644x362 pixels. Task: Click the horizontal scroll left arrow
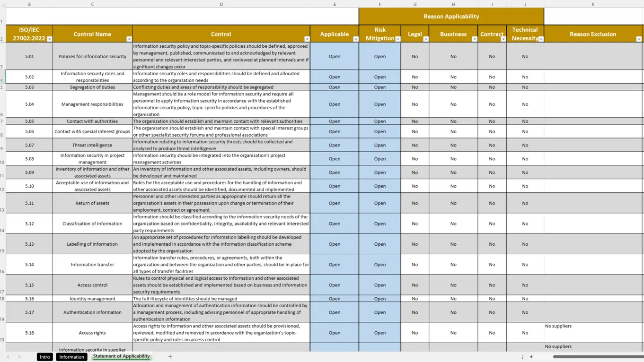coord(531,357)
